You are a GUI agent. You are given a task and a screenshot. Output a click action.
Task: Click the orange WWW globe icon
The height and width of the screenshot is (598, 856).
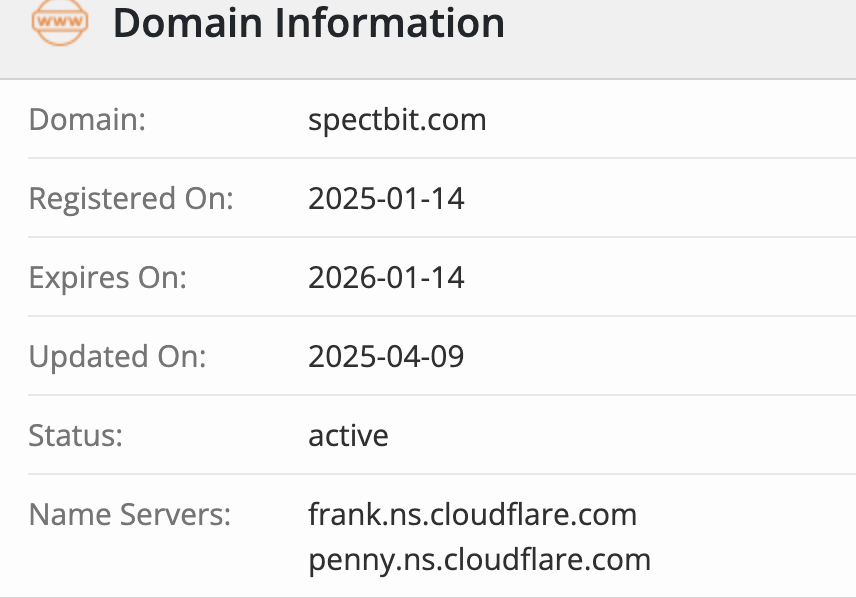[x=60, y=22]
